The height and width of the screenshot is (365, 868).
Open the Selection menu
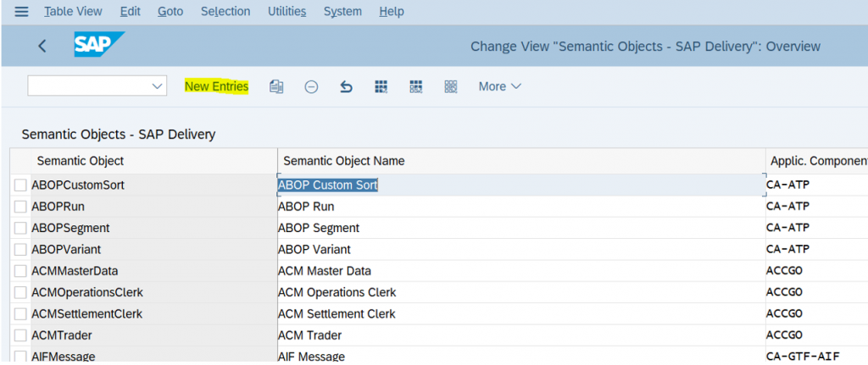tap(225, 11)
